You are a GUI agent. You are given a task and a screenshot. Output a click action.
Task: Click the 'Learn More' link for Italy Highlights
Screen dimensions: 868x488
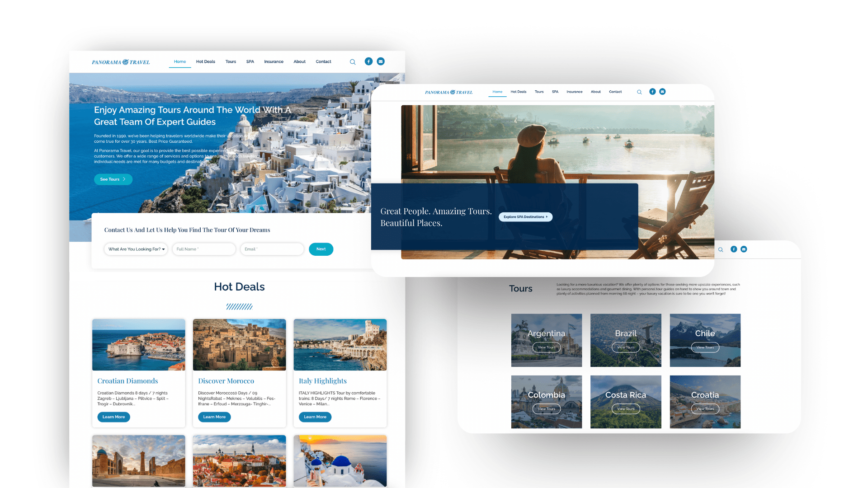pos(316,417)
